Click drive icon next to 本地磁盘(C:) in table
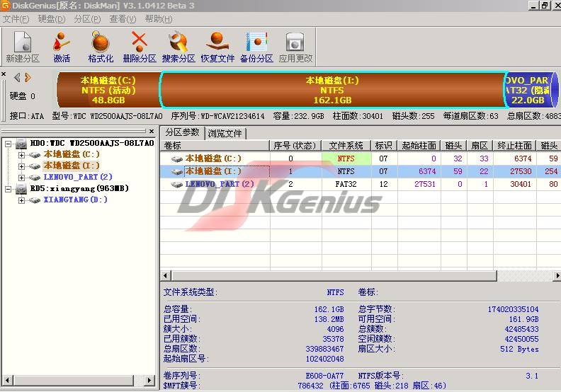Image resolution: width=561 pixels, height=392 pixels. [x=177, y=158]
